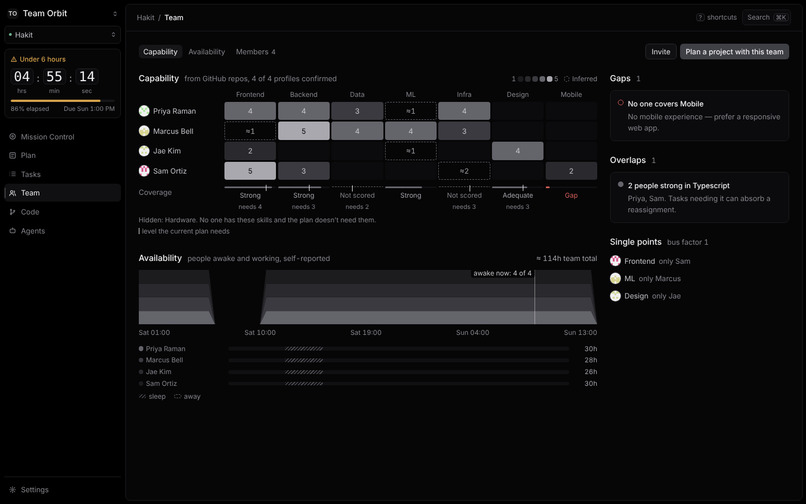Click the avatar beside Frontend only Sam
The height and width of the screenshot is (504, 806).
pos(615,261)
